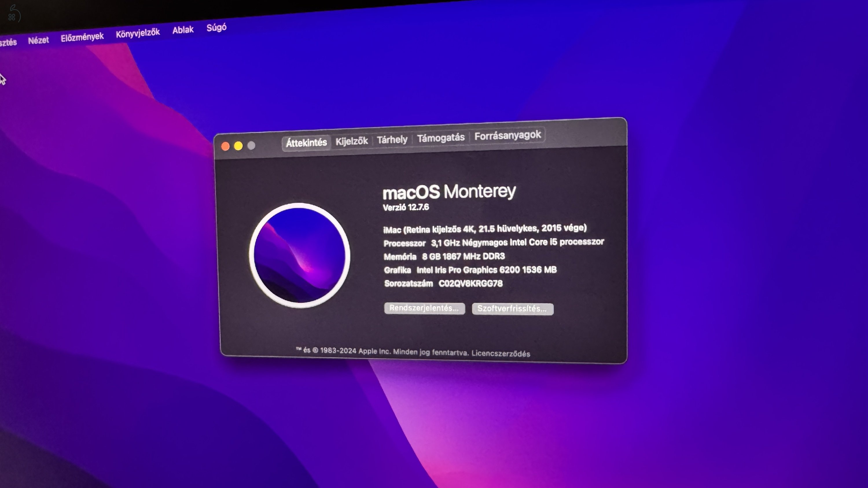Click the Grafika label
This screenshot has width=868, height=488.
pyautogui.click(x=397, y=270)
